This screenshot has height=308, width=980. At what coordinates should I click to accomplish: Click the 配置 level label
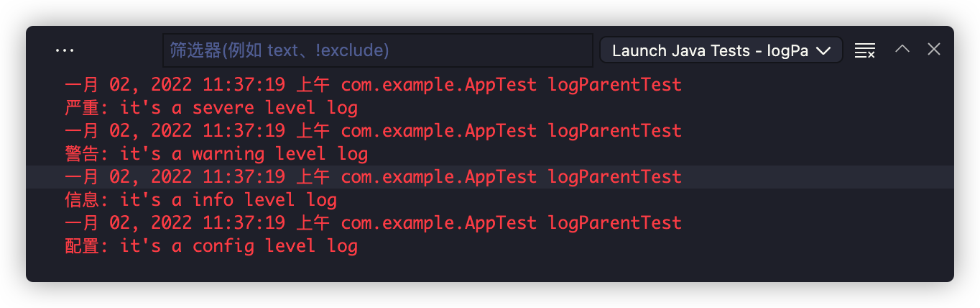[80, 246]
